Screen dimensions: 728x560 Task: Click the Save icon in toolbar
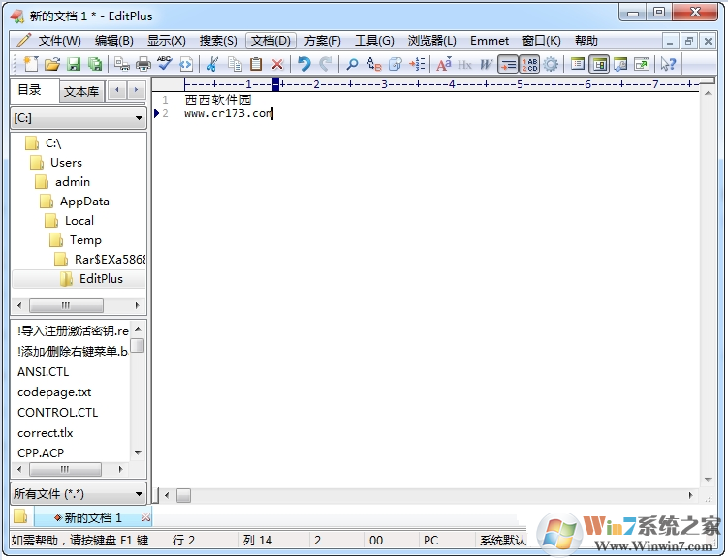point(74,64)
